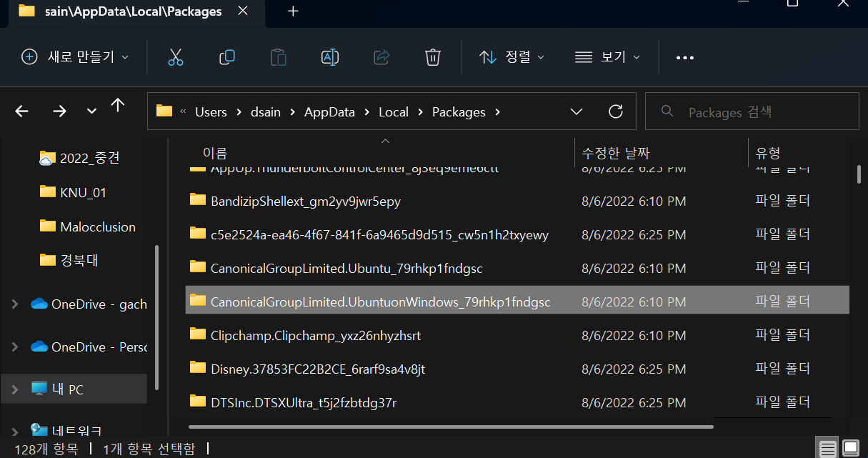
Task: Select BandizipShellext_gm2yv9jwr5epy folder name
Action: click(306, 201)
